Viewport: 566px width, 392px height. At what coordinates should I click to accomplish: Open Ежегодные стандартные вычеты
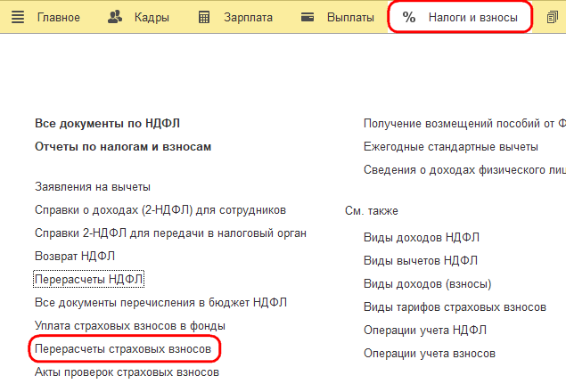[x=451, y=146]
